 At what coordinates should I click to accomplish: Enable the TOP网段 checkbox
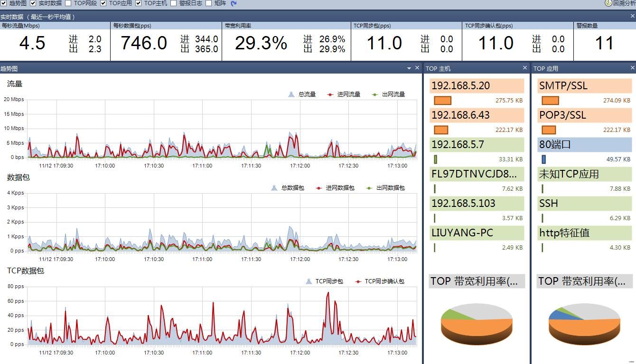68,3
